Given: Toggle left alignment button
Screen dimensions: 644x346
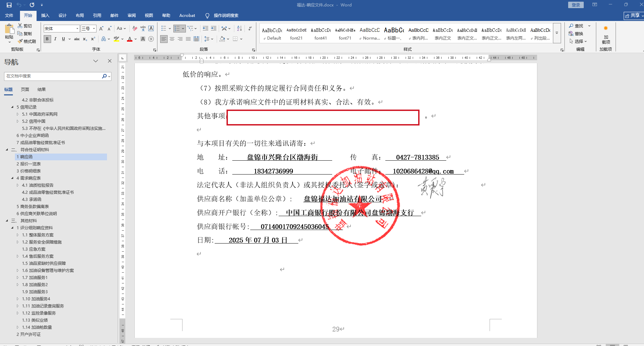Looking at the screenshot, I should pyautogui.click(x=164, y=39).
